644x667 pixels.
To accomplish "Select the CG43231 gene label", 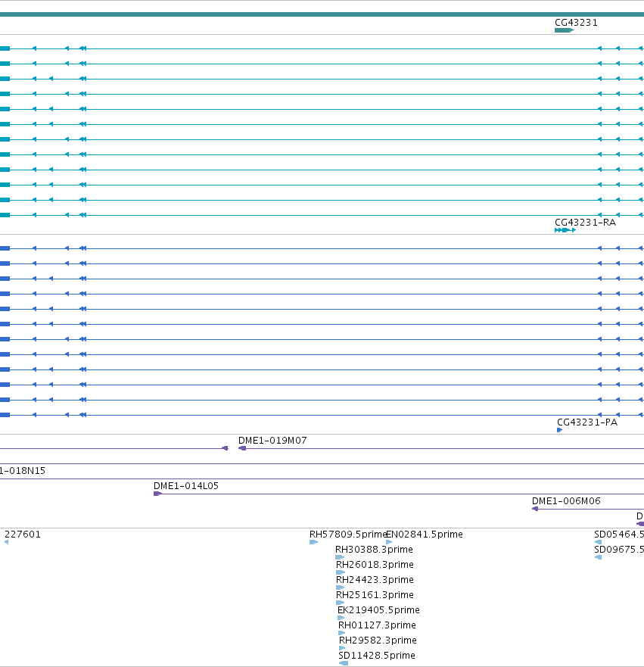I will point(576,23).
